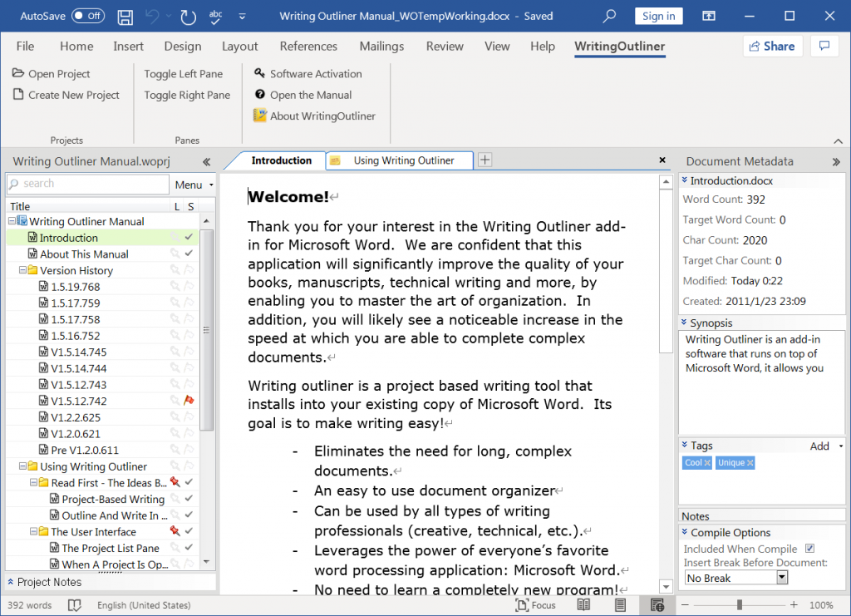851x616 pixels.
Task: Toggle status checkmark on The Project List Pane row
Action: (189, 547)
